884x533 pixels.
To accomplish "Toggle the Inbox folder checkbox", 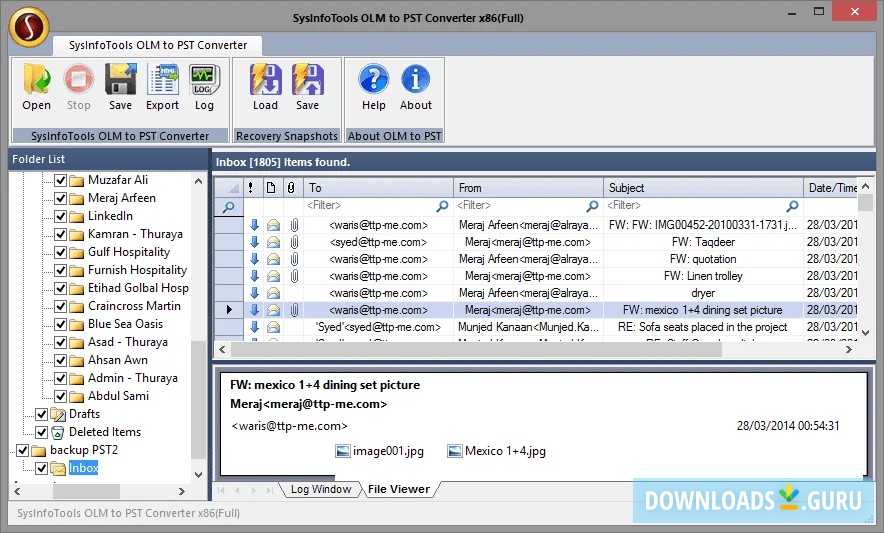I will point(41,469).
